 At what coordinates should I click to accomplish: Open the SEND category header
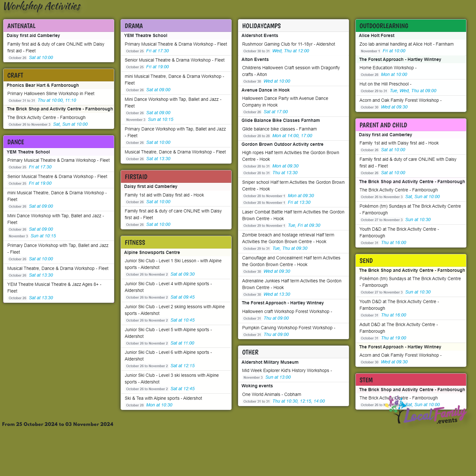(x=411, y=261)
